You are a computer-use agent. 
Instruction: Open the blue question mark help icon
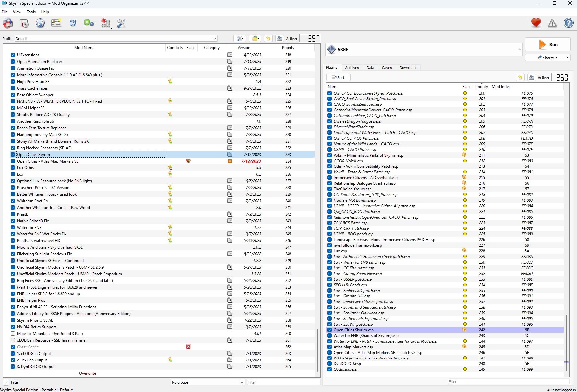[568, 23]
